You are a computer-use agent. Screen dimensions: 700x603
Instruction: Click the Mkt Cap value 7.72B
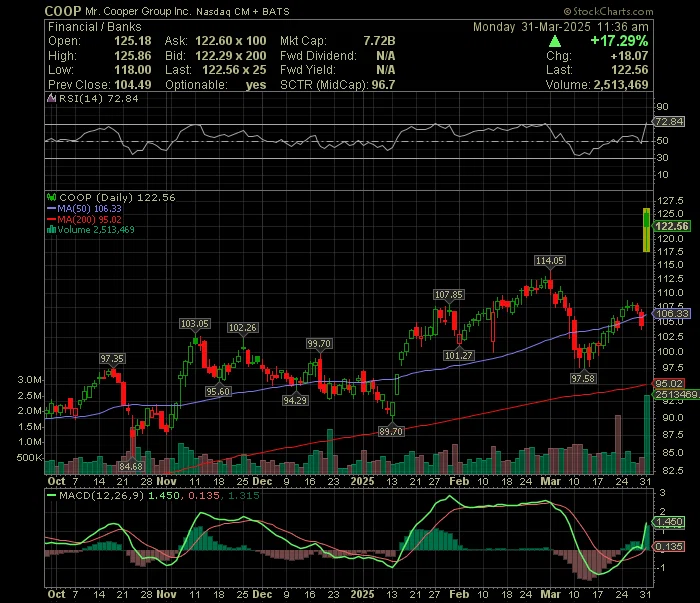point(379,41)
